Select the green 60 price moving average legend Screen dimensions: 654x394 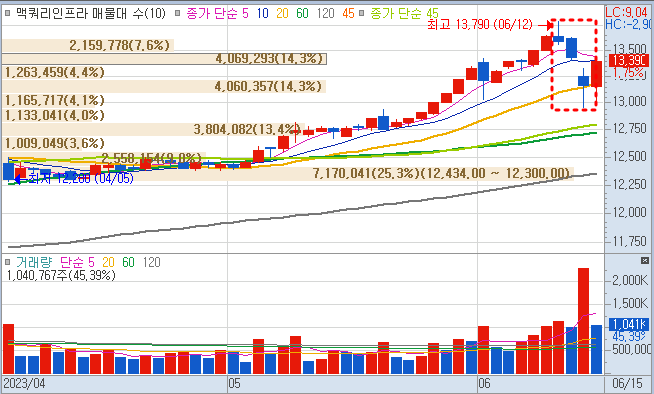pyautogui.click(x=302, y=13)
